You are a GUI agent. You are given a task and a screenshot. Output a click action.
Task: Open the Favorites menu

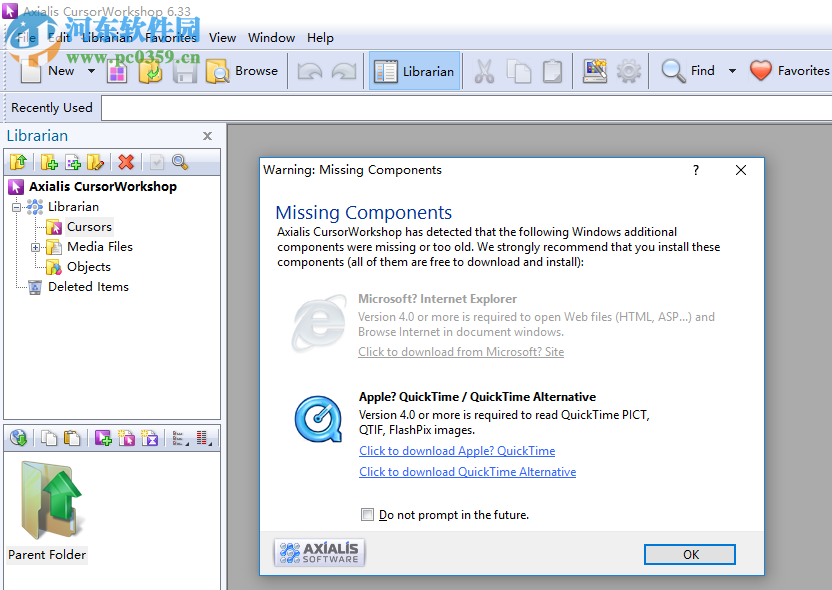pos(170,38)
